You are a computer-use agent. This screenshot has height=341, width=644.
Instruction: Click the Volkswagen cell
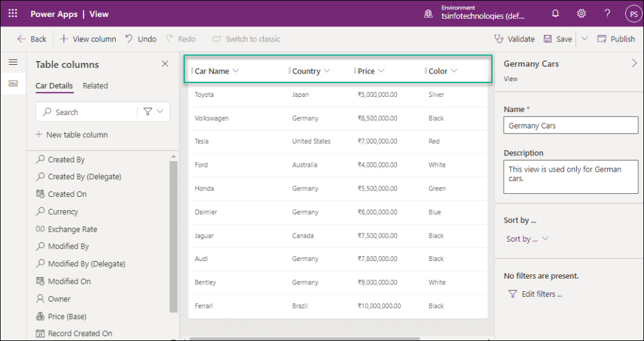211,118
